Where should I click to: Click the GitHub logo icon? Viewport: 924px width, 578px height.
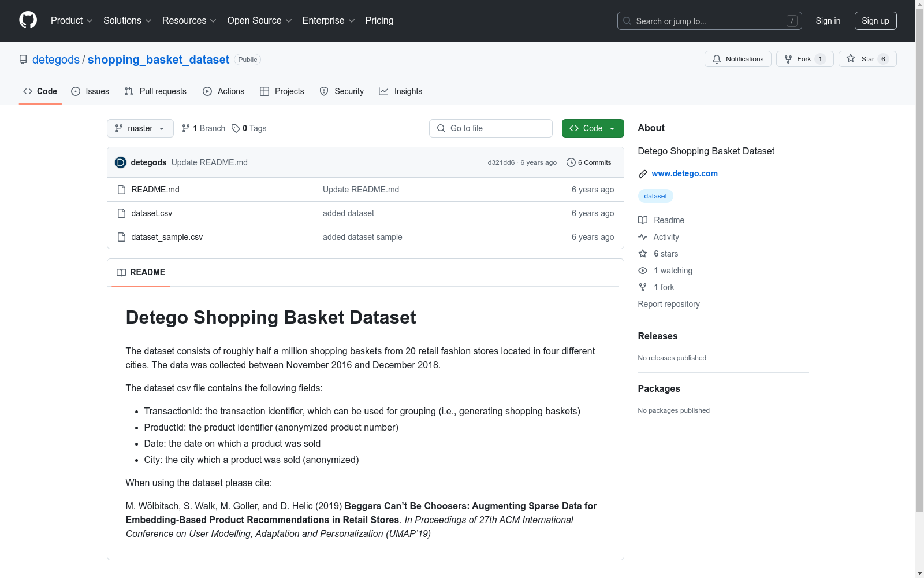coord(28,20)
